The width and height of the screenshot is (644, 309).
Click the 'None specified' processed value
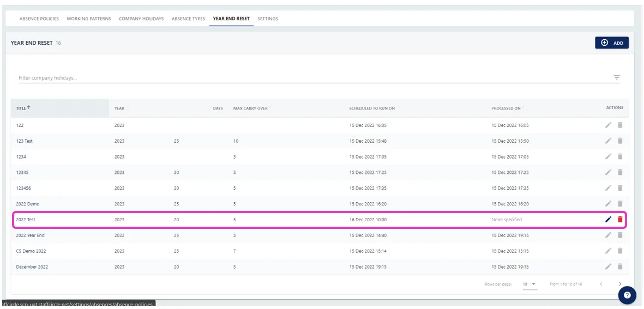[507, 220]
